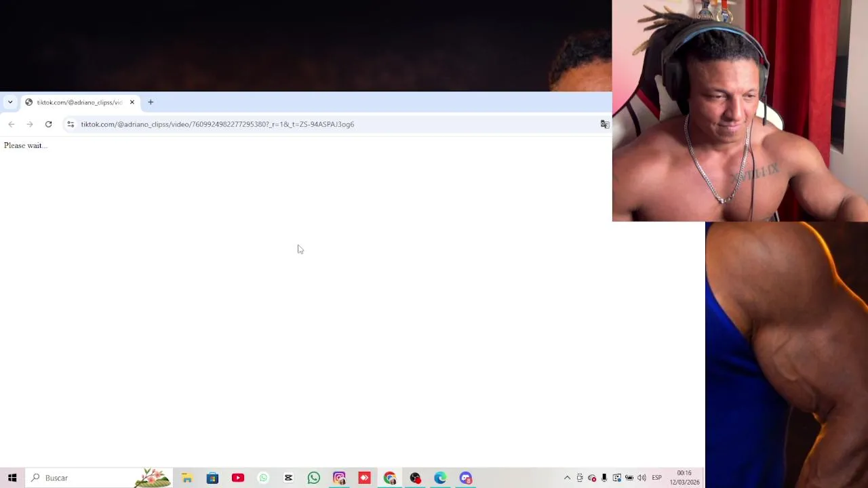Open Microsoft Edge from taskbar
This screenshot has height=488, width=868.
[440, 478]
